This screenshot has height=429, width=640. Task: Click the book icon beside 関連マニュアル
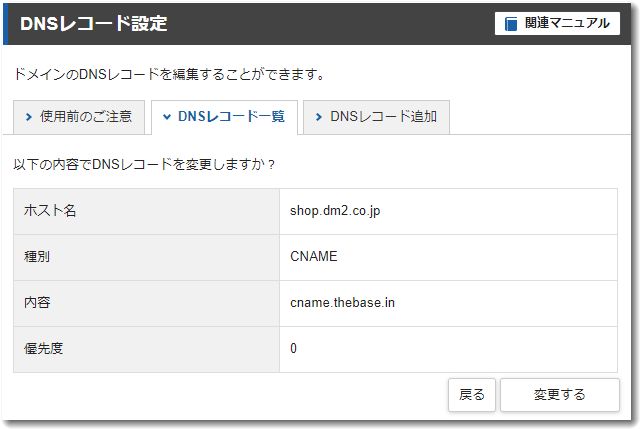[x=511, y=24]
